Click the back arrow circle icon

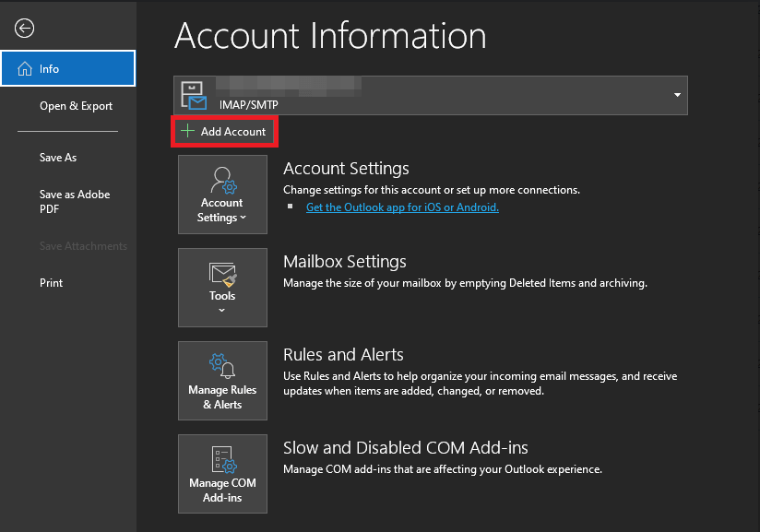(25, 29)
